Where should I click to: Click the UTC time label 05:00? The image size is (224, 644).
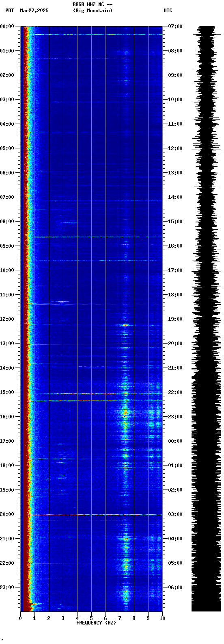pos(175,563)
